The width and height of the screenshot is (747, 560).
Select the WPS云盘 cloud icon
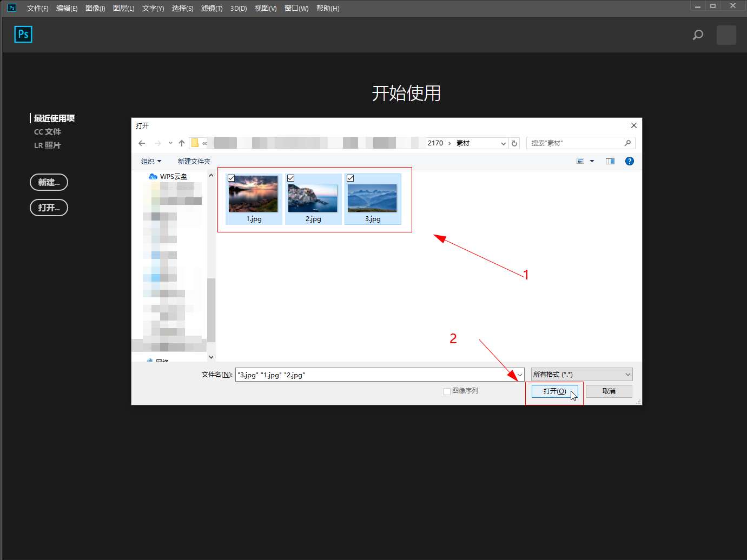(153, 177)
